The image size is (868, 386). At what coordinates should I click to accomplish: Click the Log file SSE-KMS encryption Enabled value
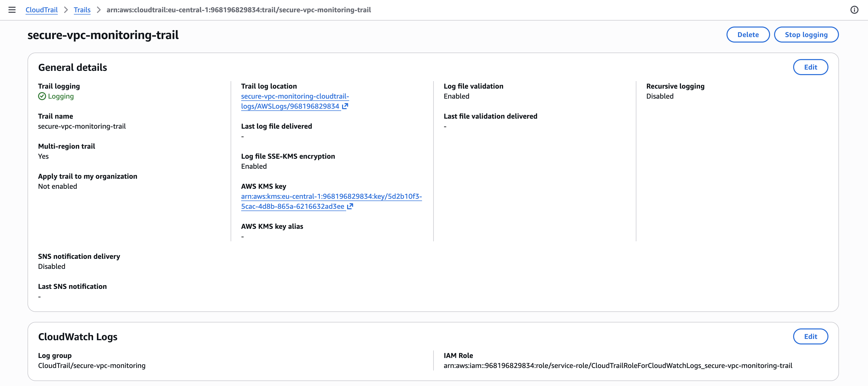click(x=254, y=166)
